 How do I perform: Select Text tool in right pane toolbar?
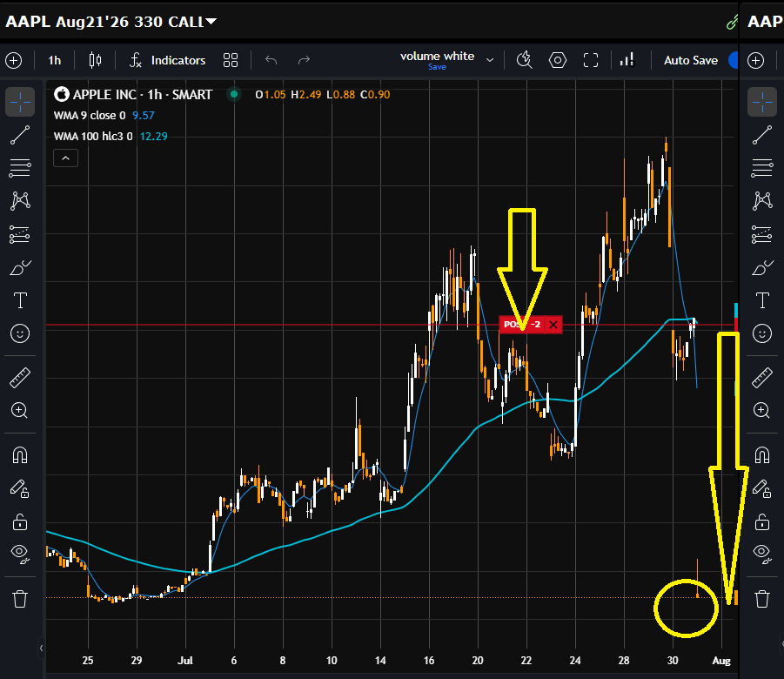coord(762,300)
